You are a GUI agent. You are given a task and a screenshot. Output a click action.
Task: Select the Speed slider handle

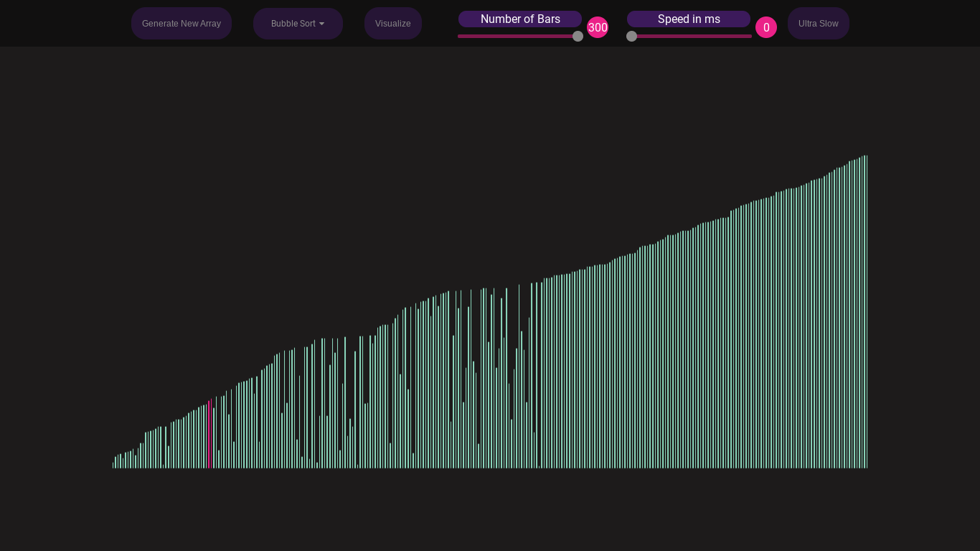click(x=631, y=36)
